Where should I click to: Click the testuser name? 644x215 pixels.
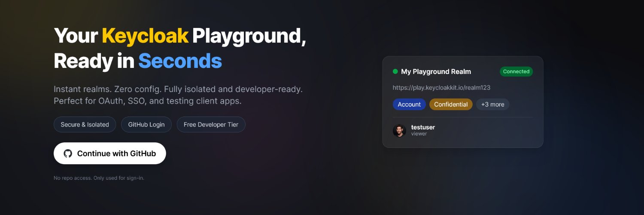coord(423,127)
